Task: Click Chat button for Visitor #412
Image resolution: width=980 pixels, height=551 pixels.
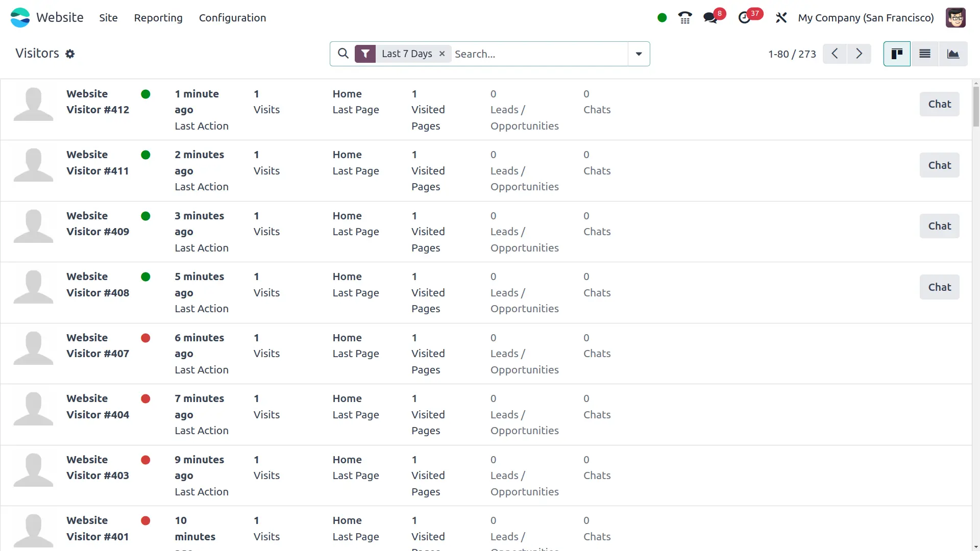Action: 939,104
